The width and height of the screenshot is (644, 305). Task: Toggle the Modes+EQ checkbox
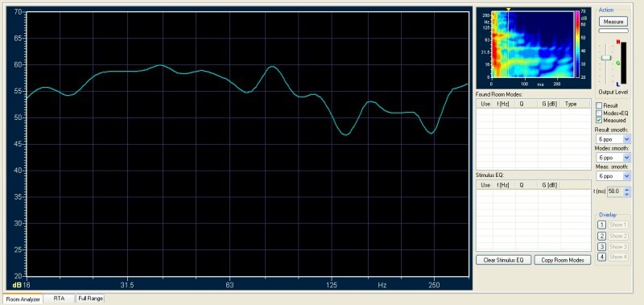(599, 113)
